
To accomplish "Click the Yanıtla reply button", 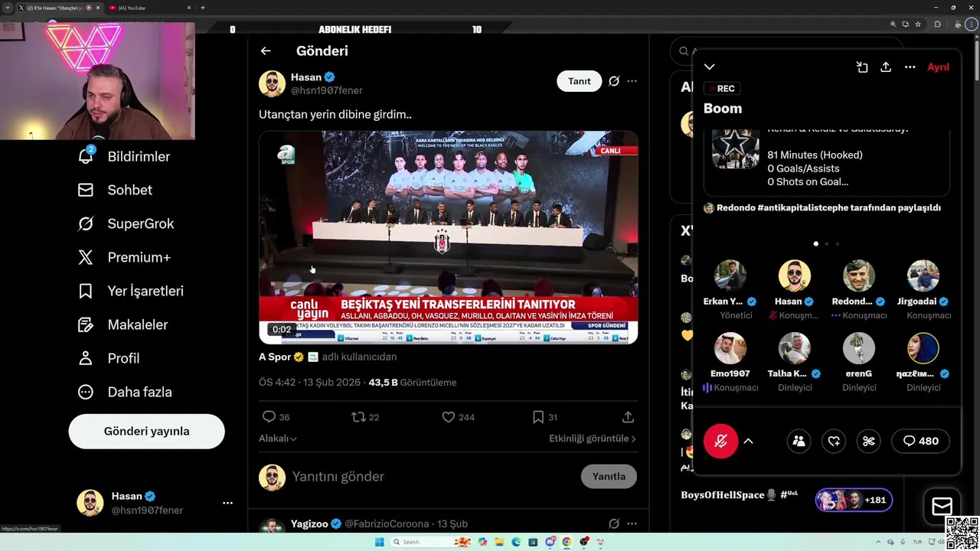I will [609, 476].
